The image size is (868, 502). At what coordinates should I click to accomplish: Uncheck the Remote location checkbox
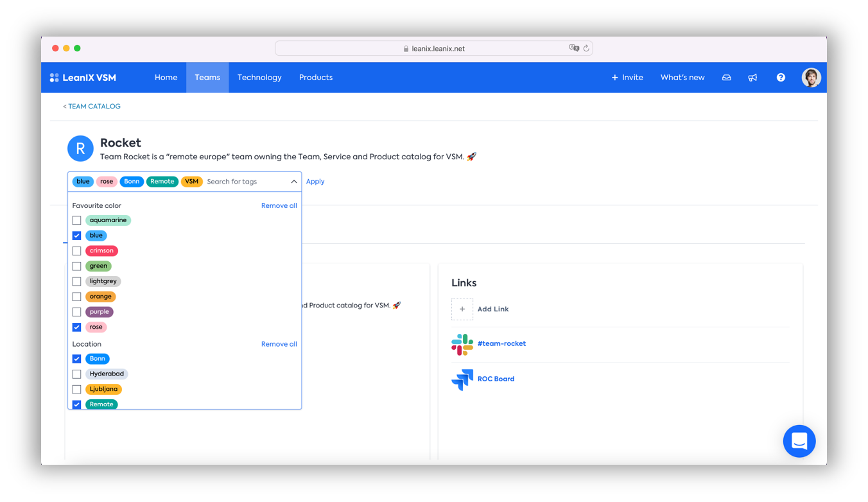point(77,404)
